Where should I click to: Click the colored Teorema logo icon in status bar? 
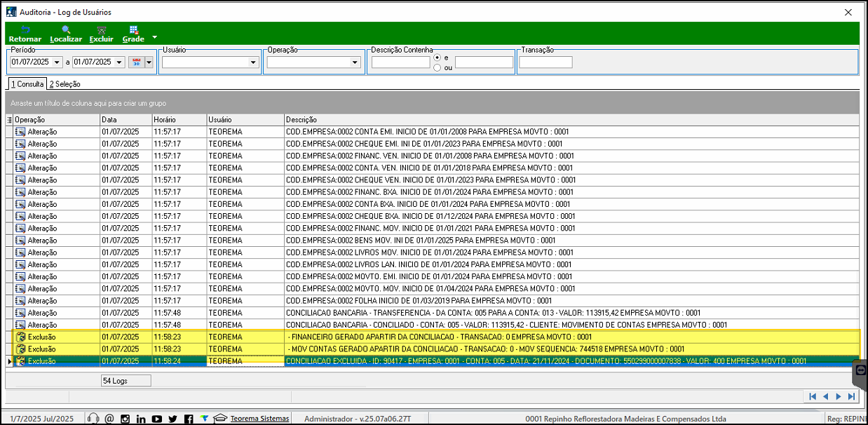coord(204,419)
